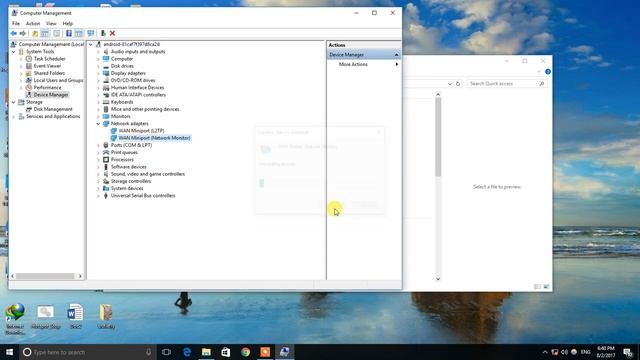Click Mice and other pointing devices
This screenshot has height=360, width=640.
[145, 109]
